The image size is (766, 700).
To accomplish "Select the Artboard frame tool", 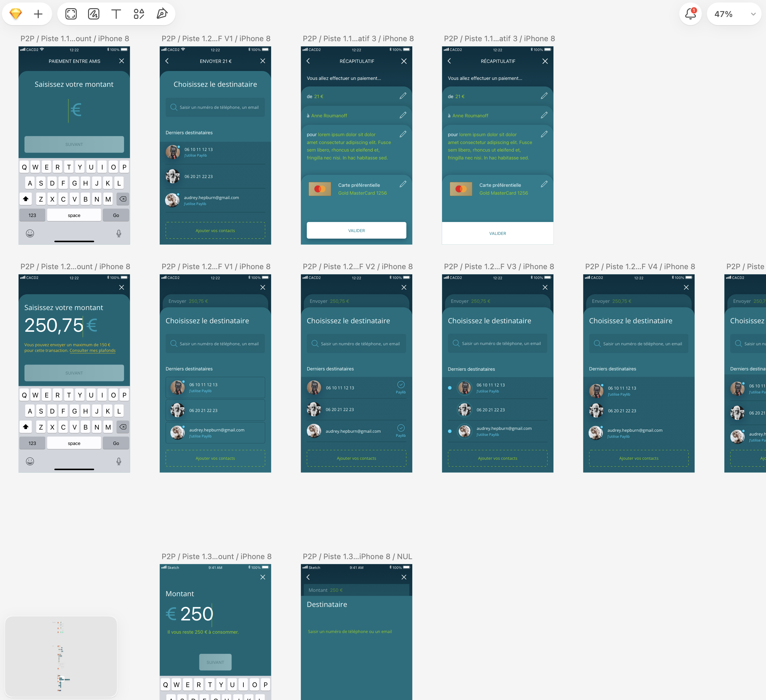I will point(71,14).
